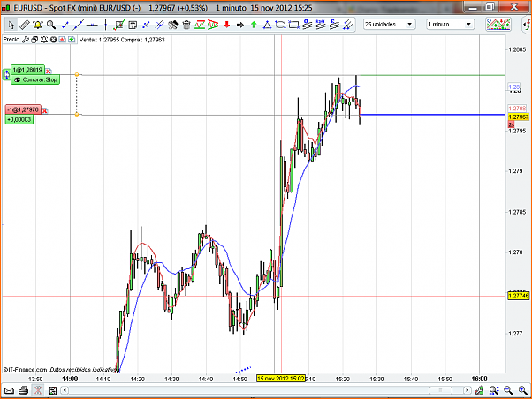Click the Precio duplicate windows icon
Screen dimensions: 532x399
34,40
